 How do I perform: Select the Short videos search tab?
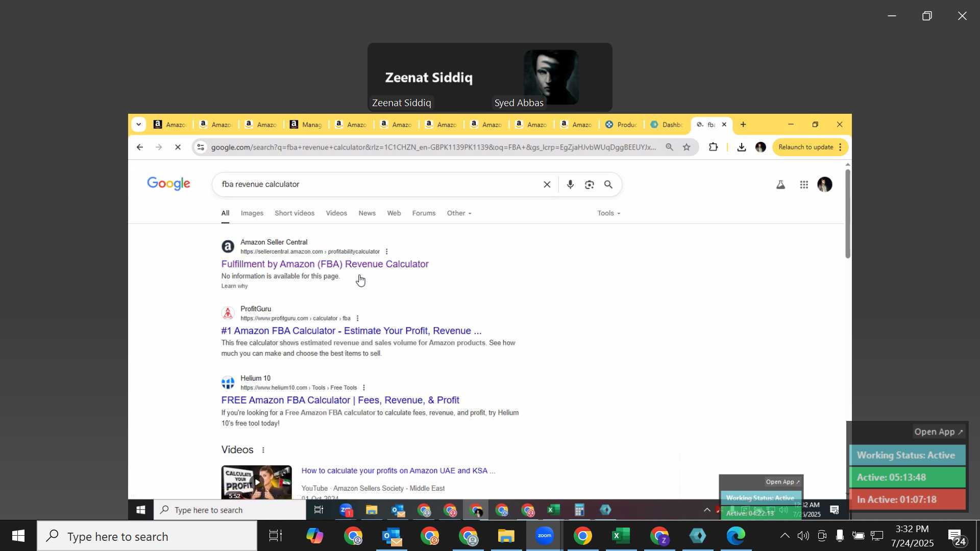[x=295, y=213]
